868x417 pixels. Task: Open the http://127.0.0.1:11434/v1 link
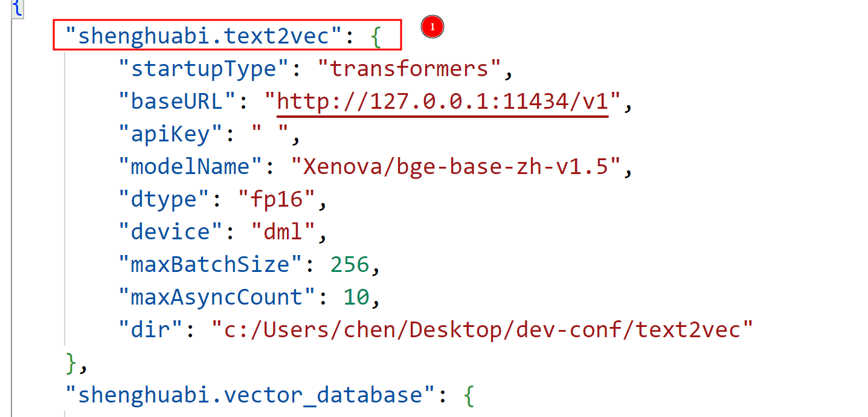click(442, 102)
